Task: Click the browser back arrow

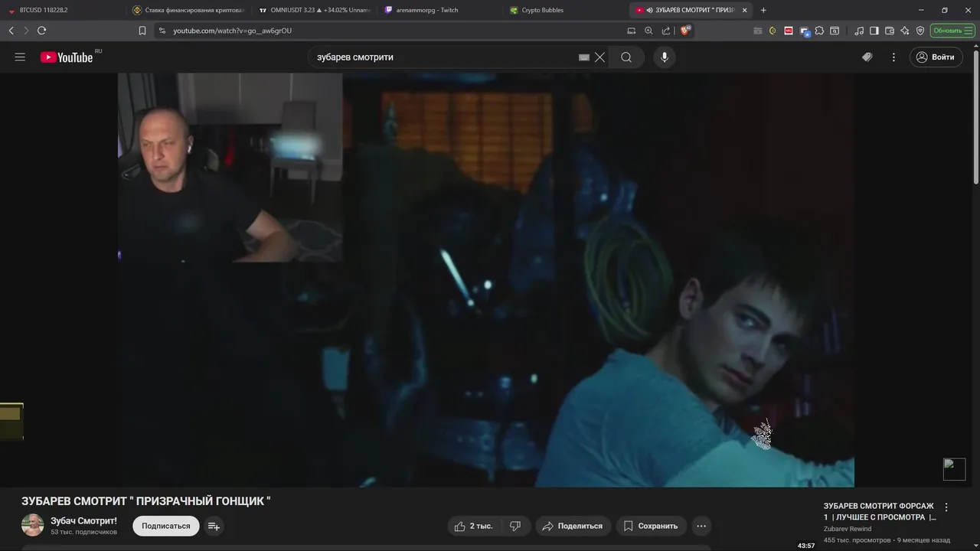Action: click(11, 31)
